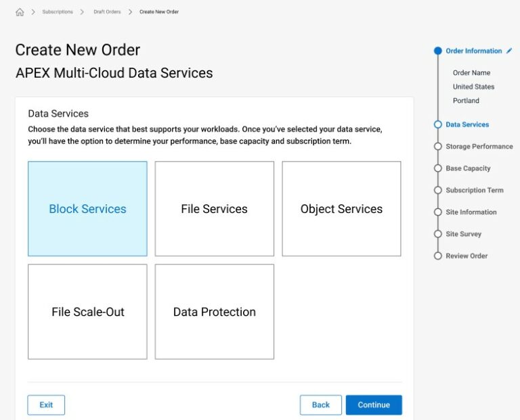This screenshot has height=420, width=520.
Task: Click the Site Survey step circle
Action: 438,234
